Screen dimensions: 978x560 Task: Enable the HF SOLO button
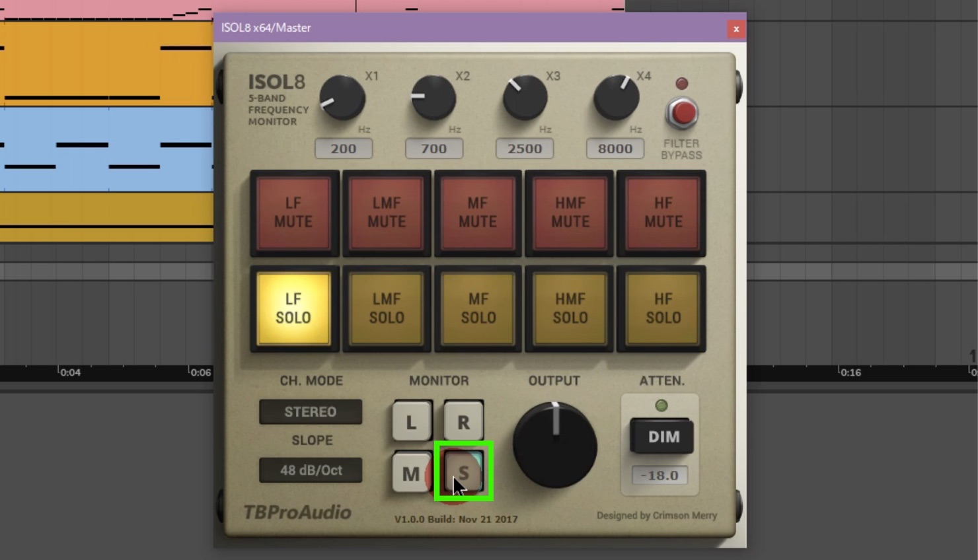(x=662, y=308)
